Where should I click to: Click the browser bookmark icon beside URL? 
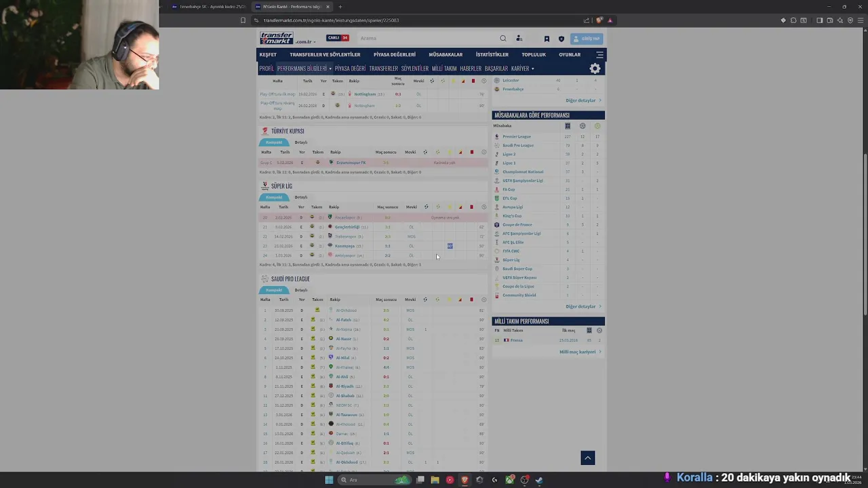(243, 20)
